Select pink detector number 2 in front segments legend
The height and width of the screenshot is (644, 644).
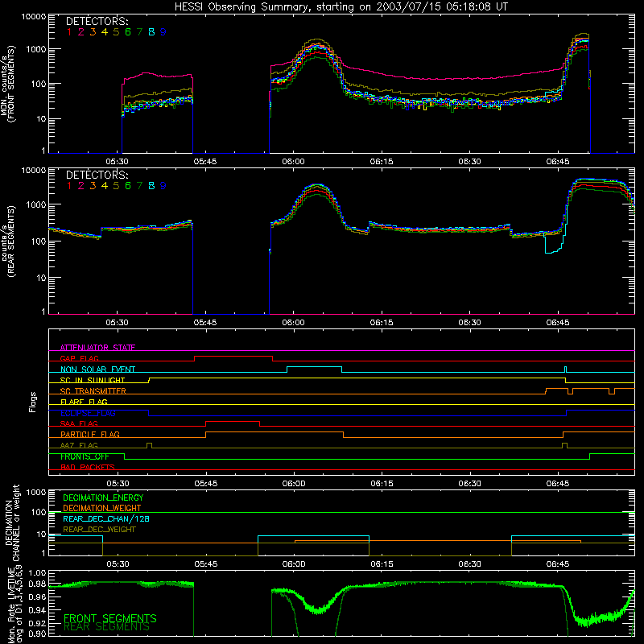coord(81,32)
